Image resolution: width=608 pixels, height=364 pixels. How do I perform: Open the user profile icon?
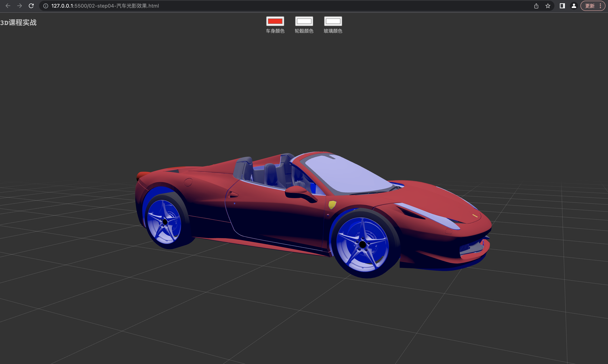tap(574, 6)
